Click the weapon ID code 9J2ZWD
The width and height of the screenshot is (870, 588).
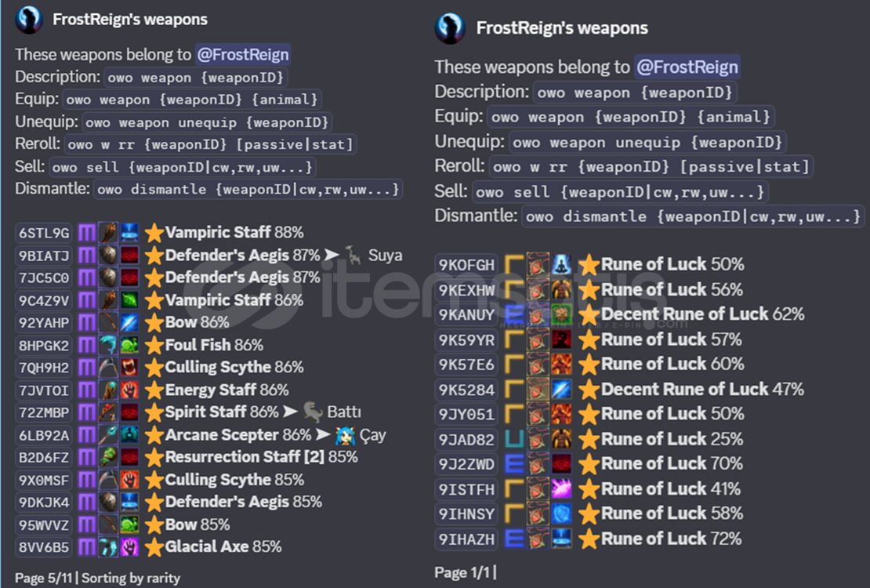tap(466, 464)
